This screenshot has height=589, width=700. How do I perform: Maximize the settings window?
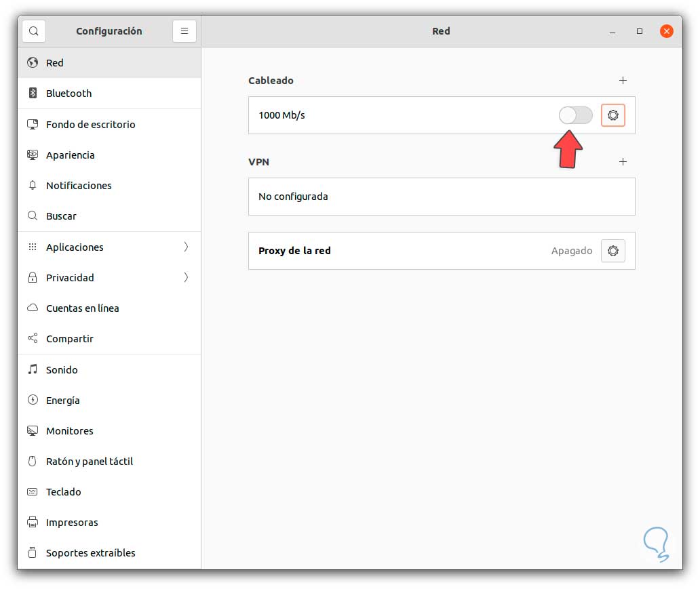639,31
